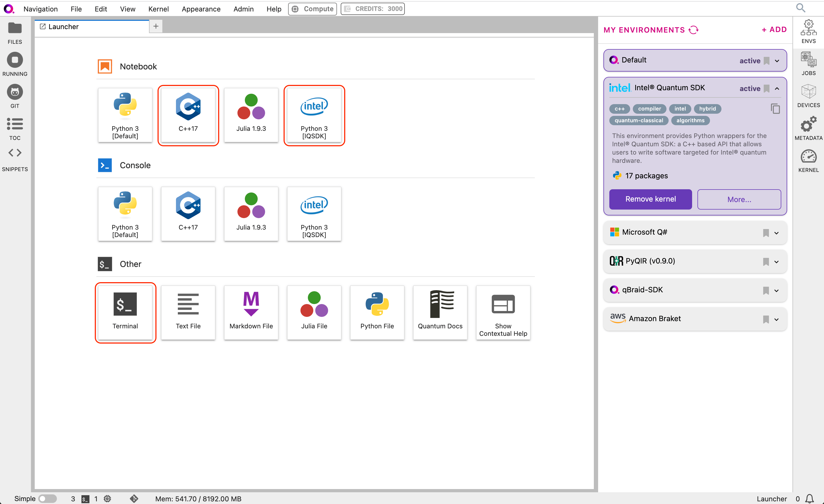Screen dimensions: 824x504
Task: Create a new Python File
Action: point(377,313)
